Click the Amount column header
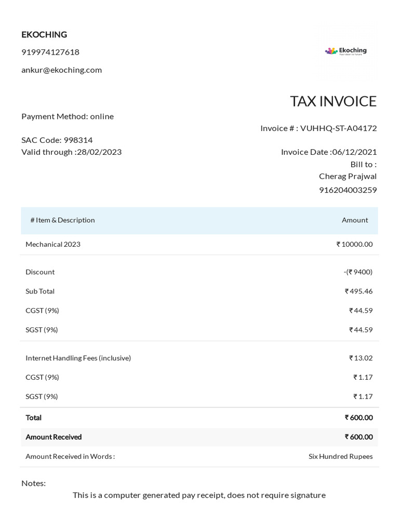 (355, 220)
